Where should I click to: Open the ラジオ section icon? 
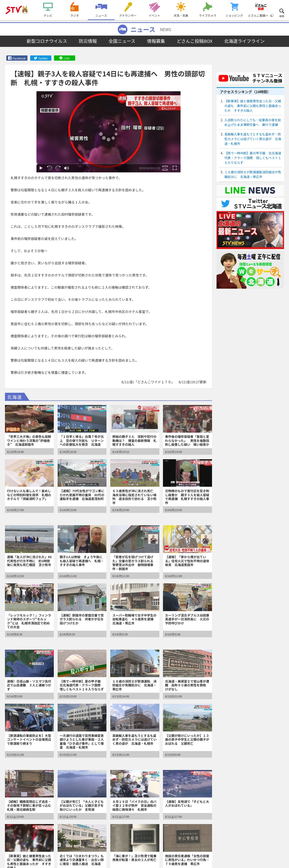click(74, 7)
